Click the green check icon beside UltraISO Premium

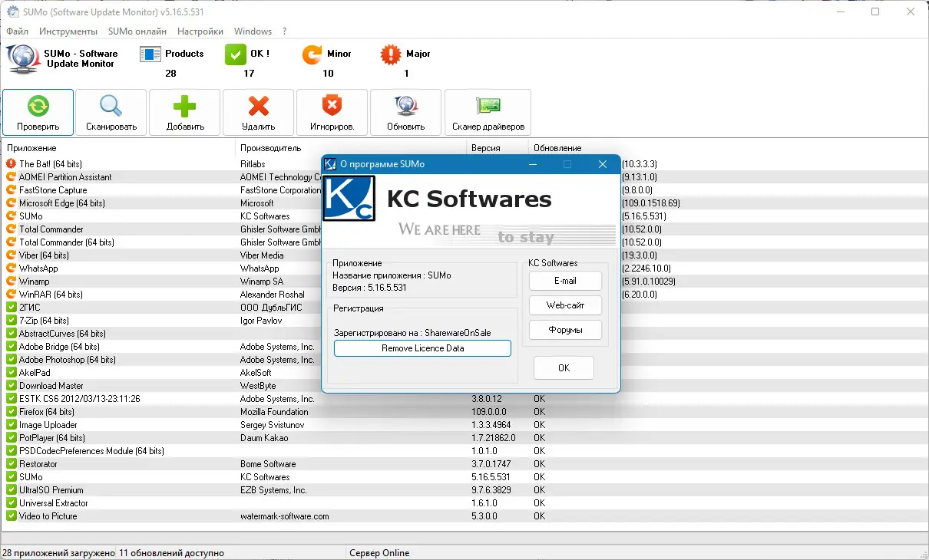[x=11, y=490]
